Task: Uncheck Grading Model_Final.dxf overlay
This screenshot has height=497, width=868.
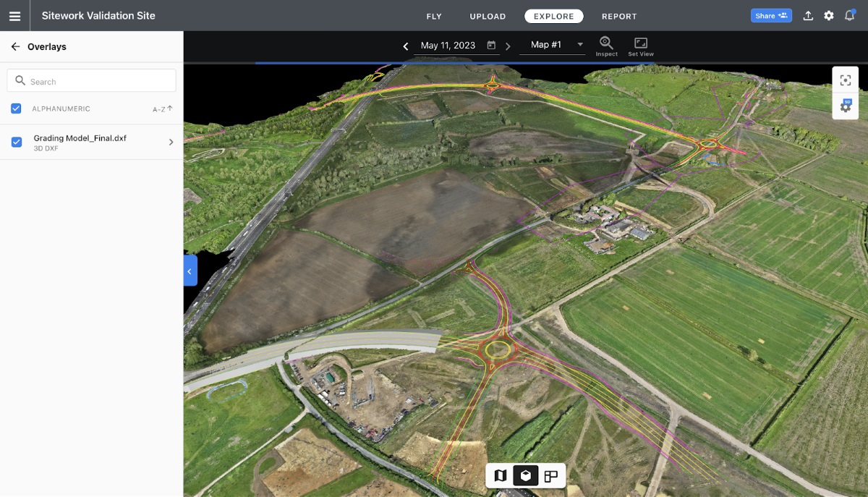Action: click(x=16, y=142)
